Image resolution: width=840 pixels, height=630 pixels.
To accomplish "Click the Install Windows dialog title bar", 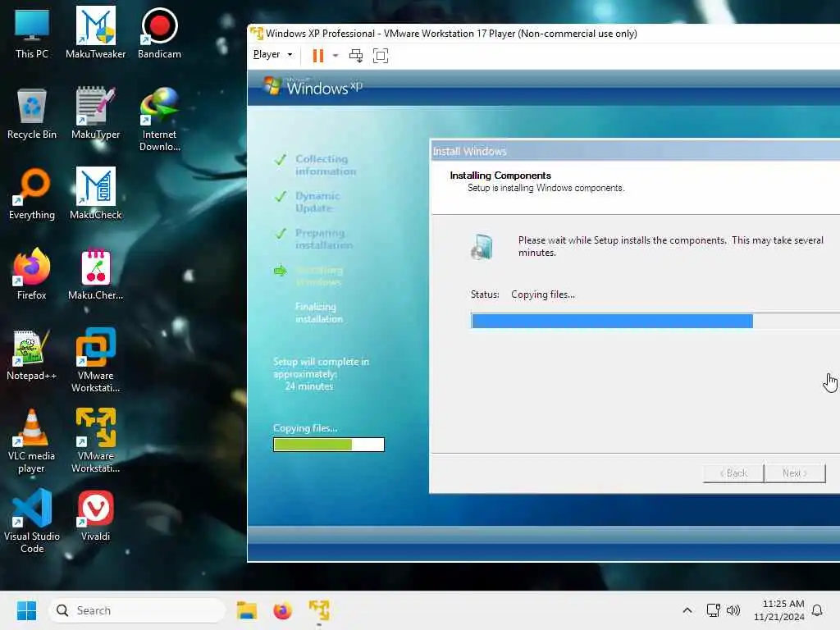I will click(636, 151).
